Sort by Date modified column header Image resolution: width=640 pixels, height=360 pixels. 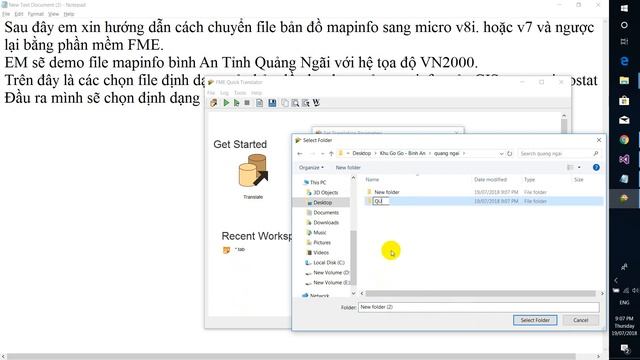490,180
